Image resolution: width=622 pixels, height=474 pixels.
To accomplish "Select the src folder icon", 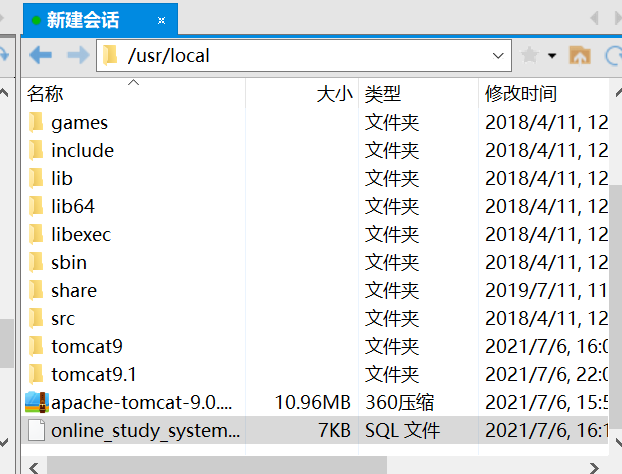I will pos(36,318).
